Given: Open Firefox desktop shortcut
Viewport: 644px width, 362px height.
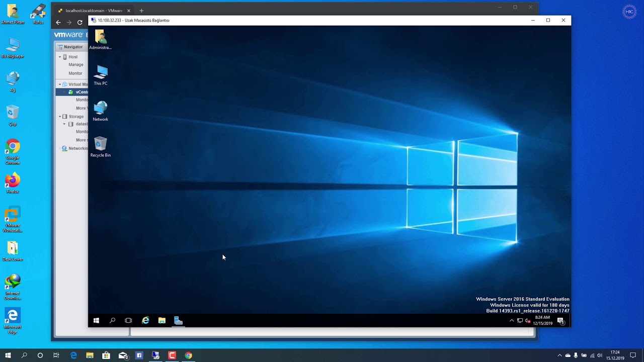Looking at the screenshot, I should (13, 184).
